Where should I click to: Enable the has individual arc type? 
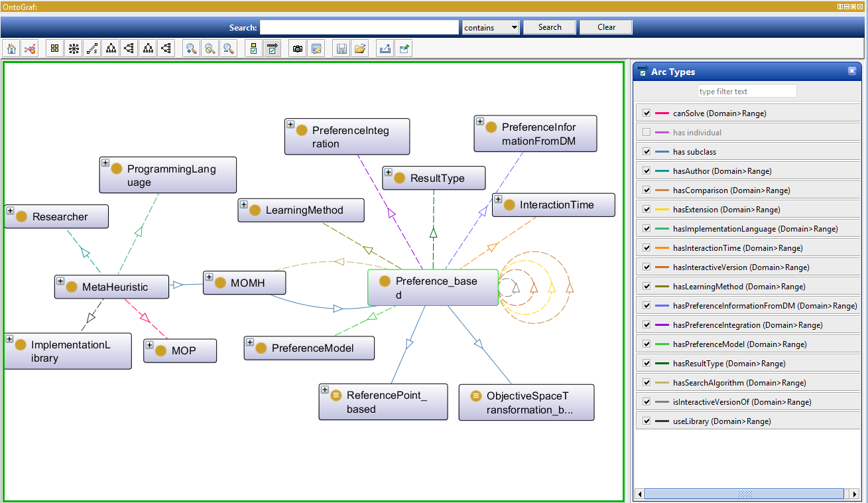click(x=647, y=133)
